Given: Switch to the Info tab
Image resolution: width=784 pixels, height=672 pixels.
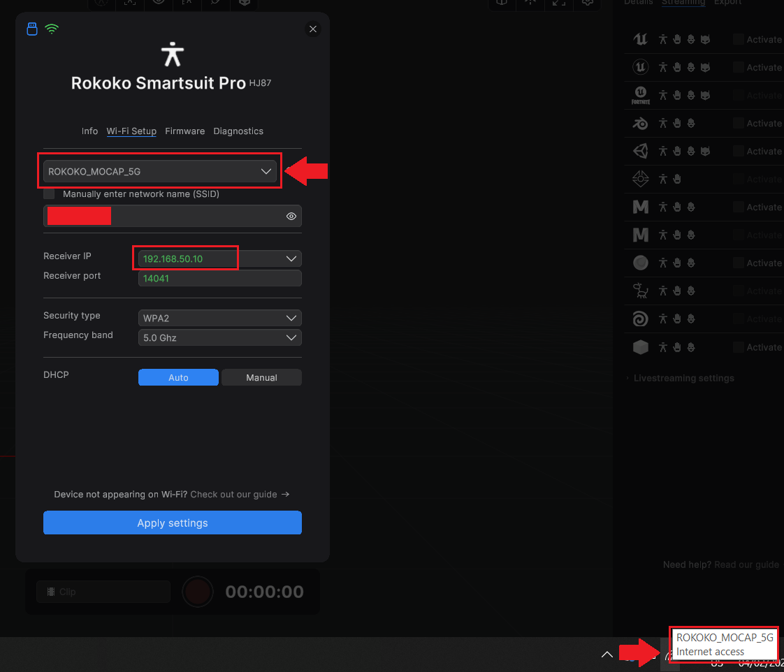Looking at the screenshot, I should tap(90, 131).
